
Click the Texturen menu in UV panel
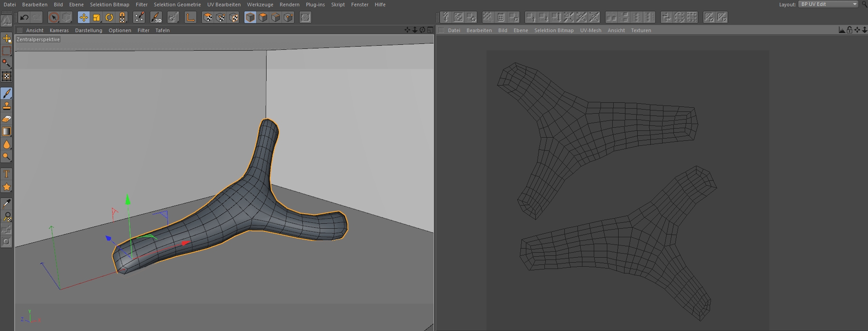tap(641, 30)
